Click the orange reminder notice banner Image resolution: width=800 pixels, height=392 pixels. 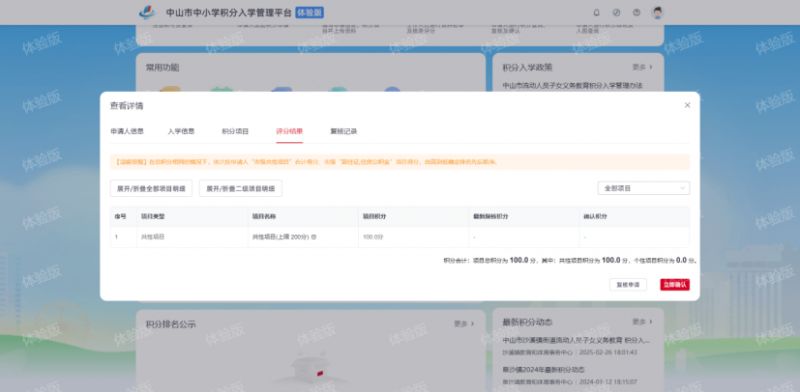pos(399,162)
